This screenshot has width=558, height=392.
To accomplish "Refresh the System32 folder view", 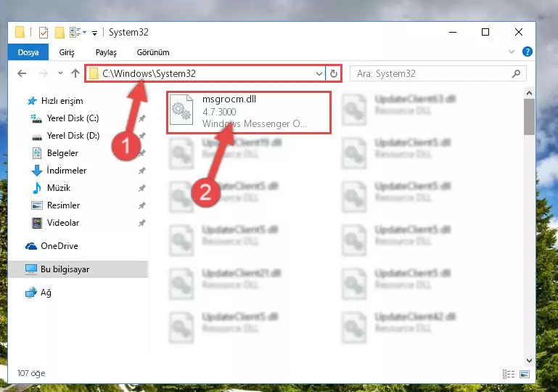I will [334, 74].
